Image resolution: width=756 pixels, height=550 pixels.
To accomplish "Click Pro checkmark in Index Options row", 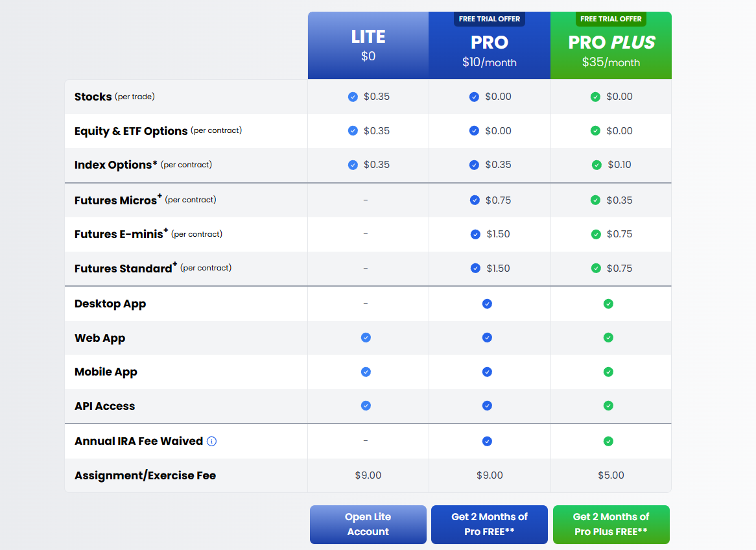I will pyautogui.click(x=475, y=165).
